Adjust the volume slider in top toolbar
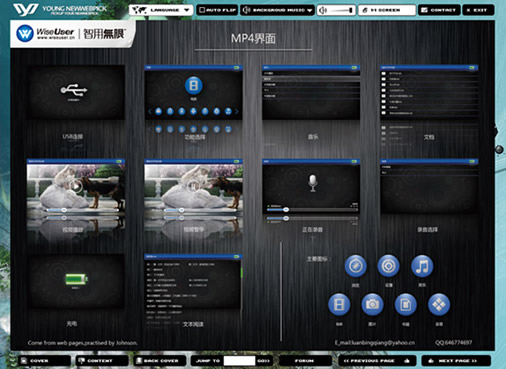This screenshot has width=506, height=369. (x=340, y=10)
